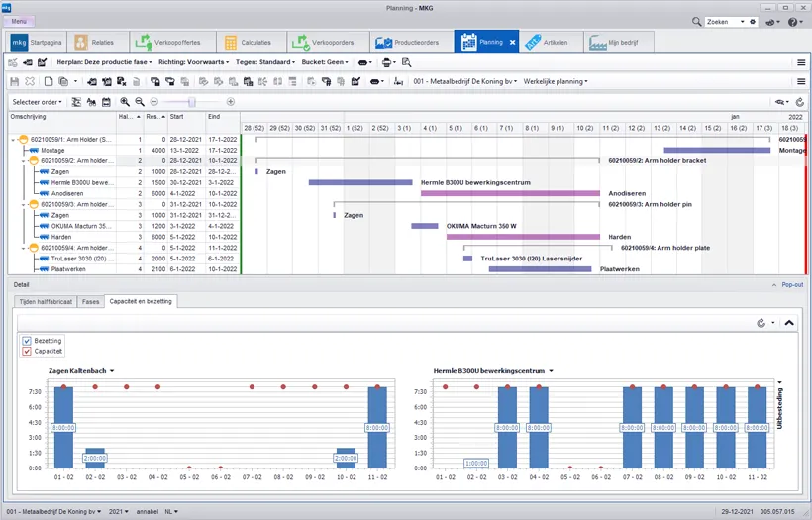The width and height of the screenshot is (812, 520).
Task: Click the binoculars find icon
Action: 91,102
